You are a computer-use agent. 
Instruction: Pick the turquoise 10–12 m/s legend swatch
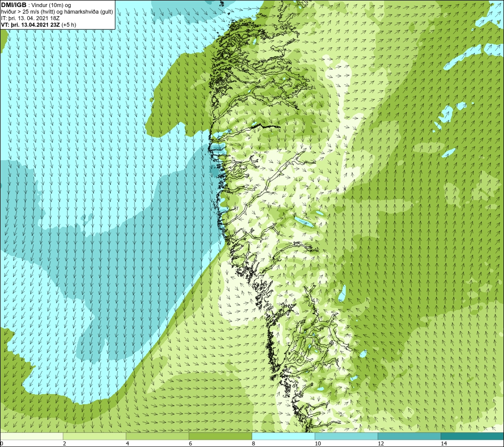pos(347,436)
